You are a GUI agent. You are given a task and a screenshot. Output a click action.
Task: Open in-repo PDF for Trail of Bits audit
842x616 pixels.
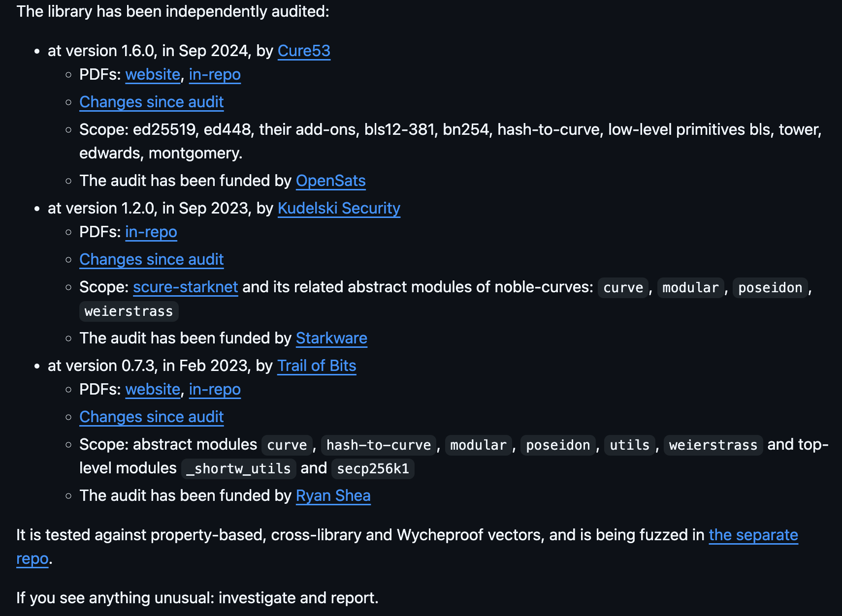[215, 389]
